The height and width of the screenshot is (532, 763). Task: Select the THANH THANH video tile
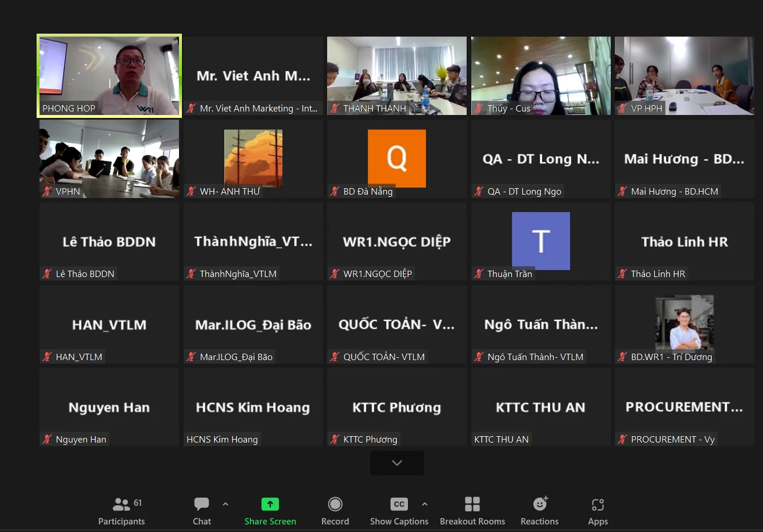click(397, 76)
